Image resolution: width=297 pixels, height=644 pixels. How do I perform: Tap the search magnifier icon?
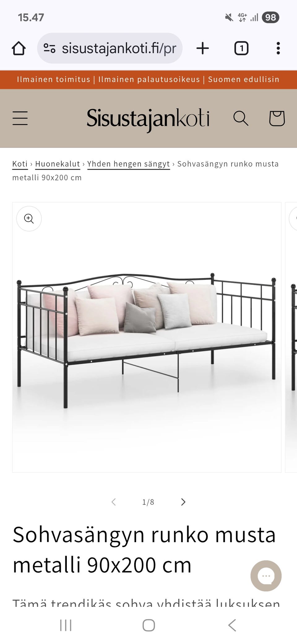(241, 118)
